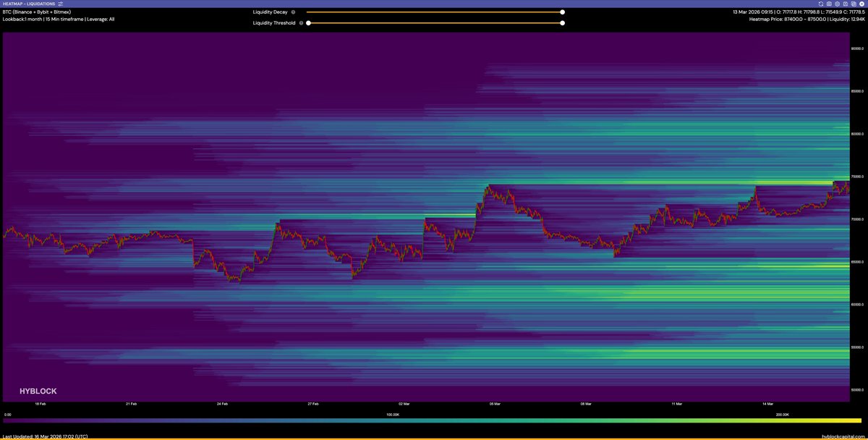Click the 100.00K mark on the color legend
Image resolution: width=868 pixels, height=440 pixels.
coord(393,415)
